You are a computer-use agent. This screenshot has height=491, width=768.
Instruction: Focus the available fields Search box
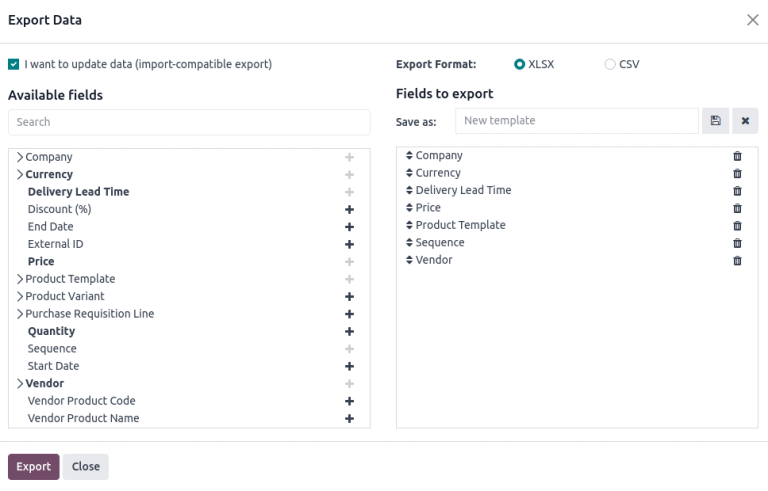[x=189, y=122]
